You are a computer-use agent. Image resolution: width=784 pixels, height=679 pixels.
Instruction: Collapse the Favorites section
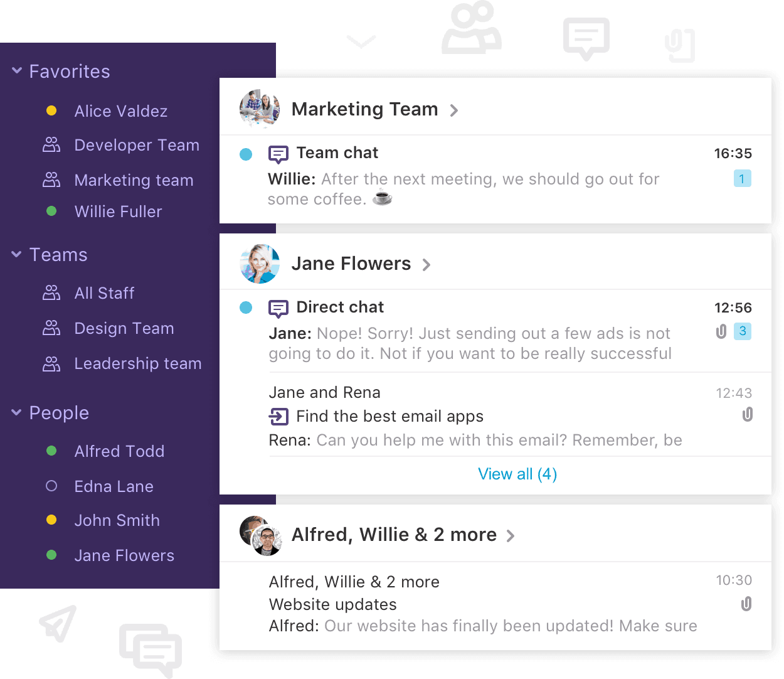click(17, 71)
